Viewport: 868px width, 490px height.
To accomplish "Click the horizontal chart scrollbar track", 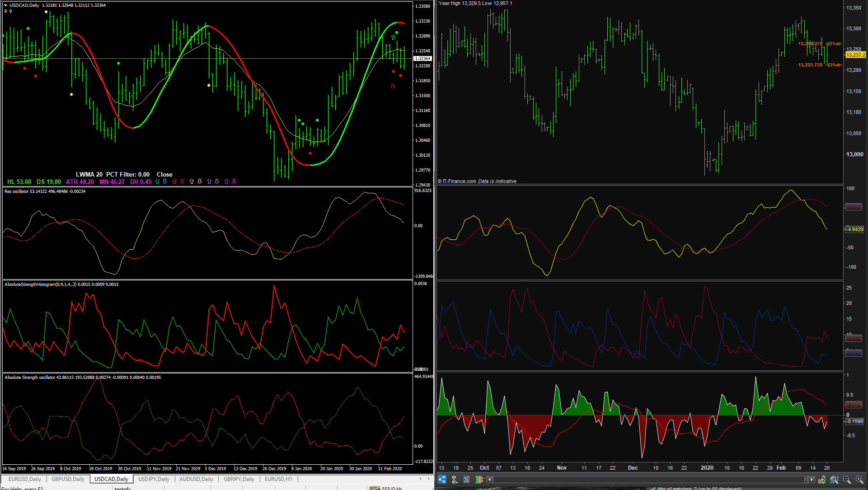I will (x=646, y=480).
